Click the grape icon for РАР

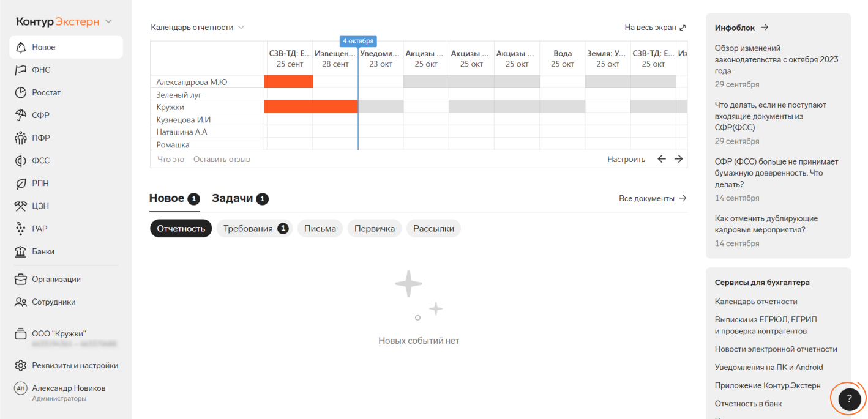pyautogui.click(x=21, y=229)
